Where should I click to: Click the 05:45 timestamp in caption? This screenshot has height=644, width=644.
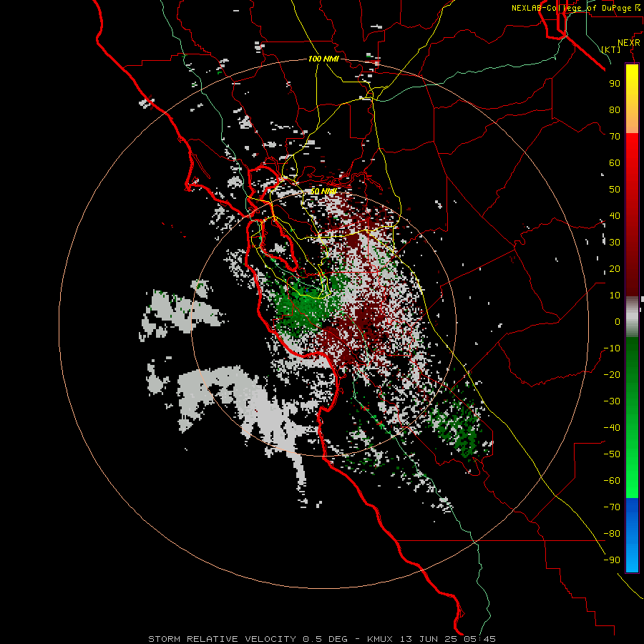(479, 639)
